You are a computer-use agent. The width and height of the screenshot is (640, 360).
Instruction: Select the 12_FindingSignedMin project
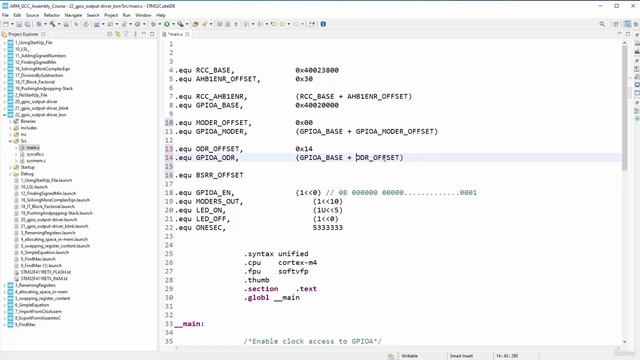pyautogui.click(x=36, y=62)
